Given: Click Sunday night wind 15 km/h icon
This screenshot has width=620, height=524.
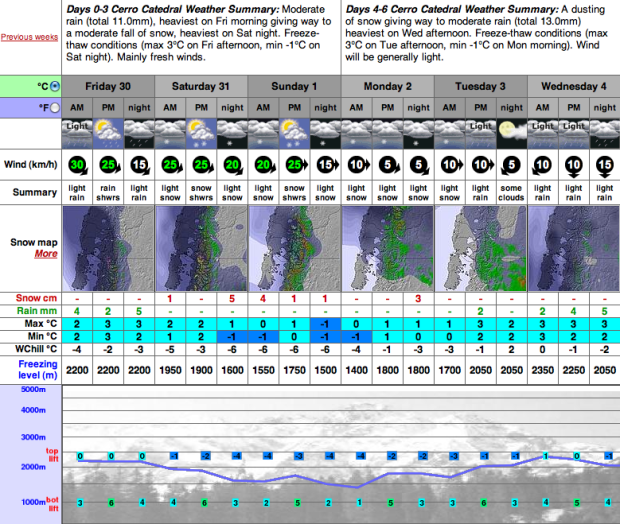Looking at the screenshot, I should [x=327, y=165].
